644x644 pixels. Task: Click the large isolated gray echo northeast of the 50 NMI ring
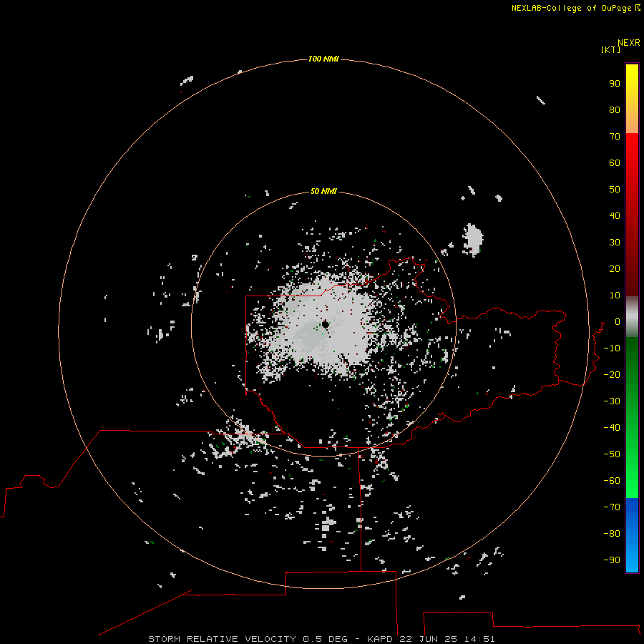click(473, 240)
